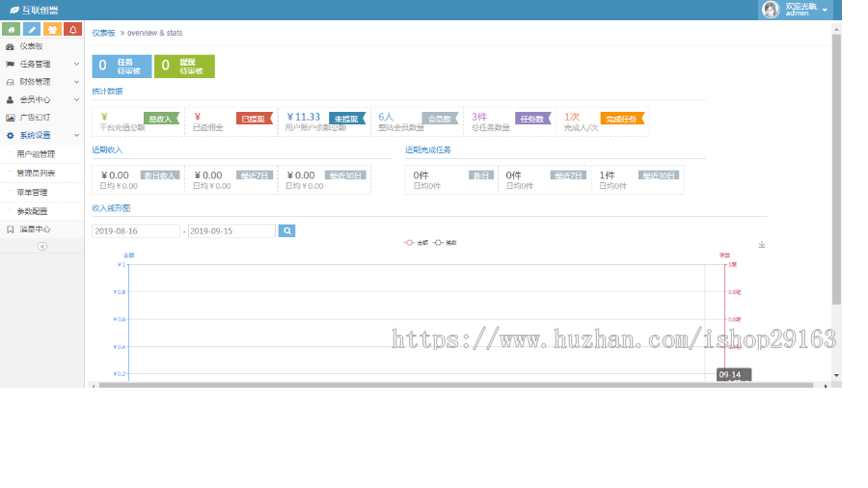
Task: Click the 昨日收入 badge
Action: 160,176
